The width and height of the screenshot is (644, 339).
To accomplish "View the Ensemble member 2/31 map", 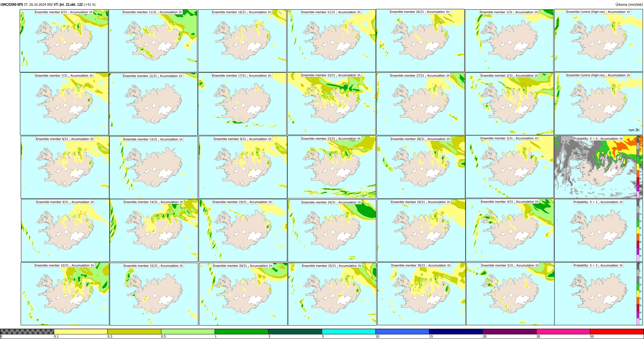I will 510,104.
